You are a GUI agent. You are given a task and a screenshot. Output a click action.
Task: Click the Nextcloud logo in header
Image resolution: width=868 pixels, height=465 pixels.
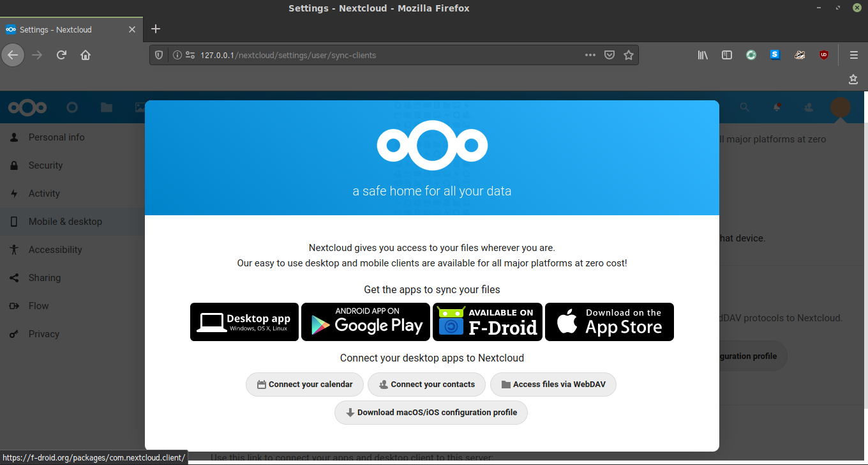pyautogui.click(x=27, y=107)
